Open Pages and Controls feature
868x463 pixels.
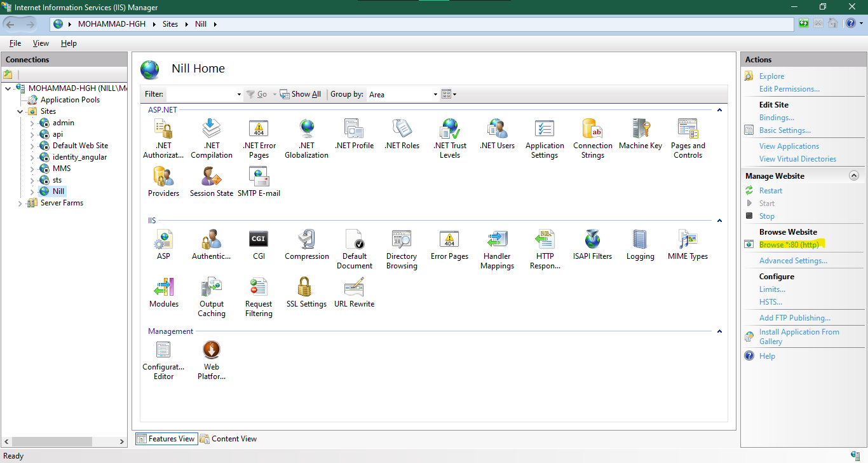point(688,139)
